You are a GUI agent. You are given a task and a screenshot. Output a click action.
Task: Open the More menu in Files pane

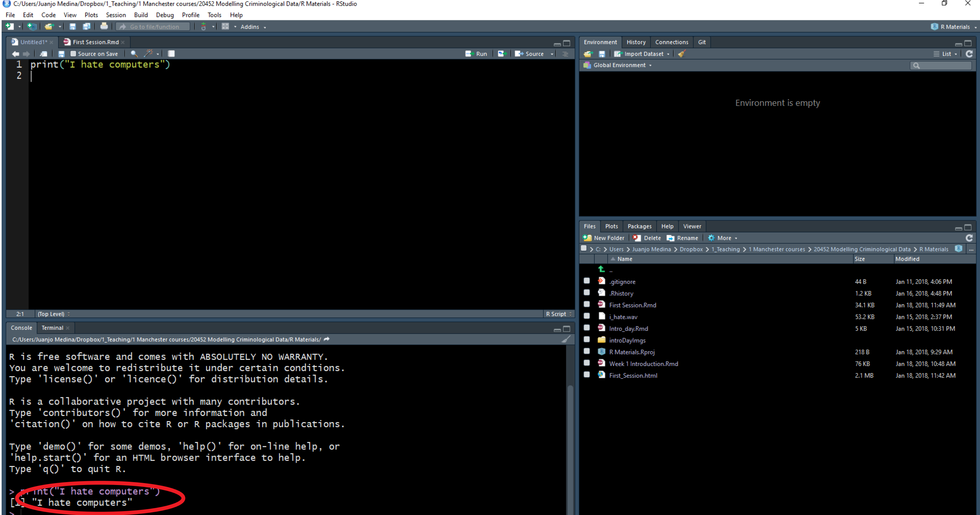(x=724, y=238)
